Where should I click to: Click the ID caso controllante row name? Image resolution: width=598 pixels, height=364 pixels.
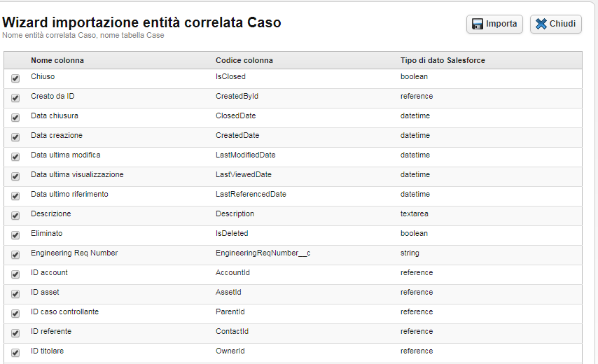(x=64, y=311)
